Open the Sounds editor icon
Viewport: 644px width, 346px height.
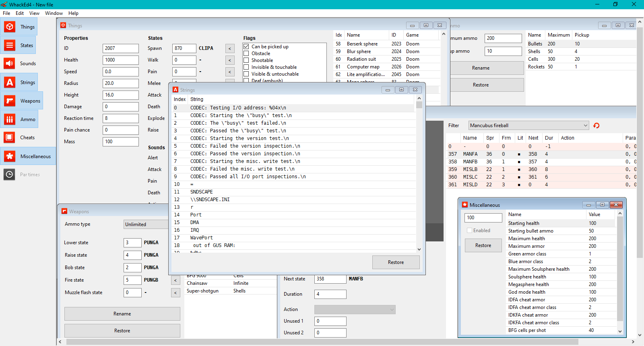tap(10, 64)
